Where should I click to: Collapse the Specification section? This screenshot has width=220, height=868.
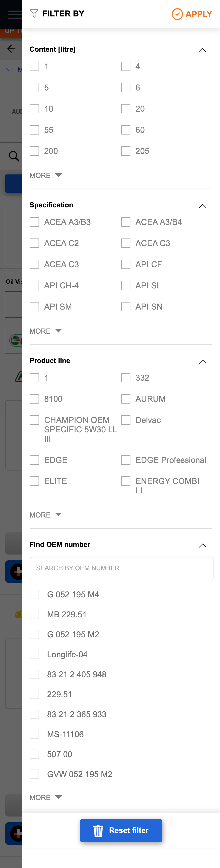click(203, 206)
